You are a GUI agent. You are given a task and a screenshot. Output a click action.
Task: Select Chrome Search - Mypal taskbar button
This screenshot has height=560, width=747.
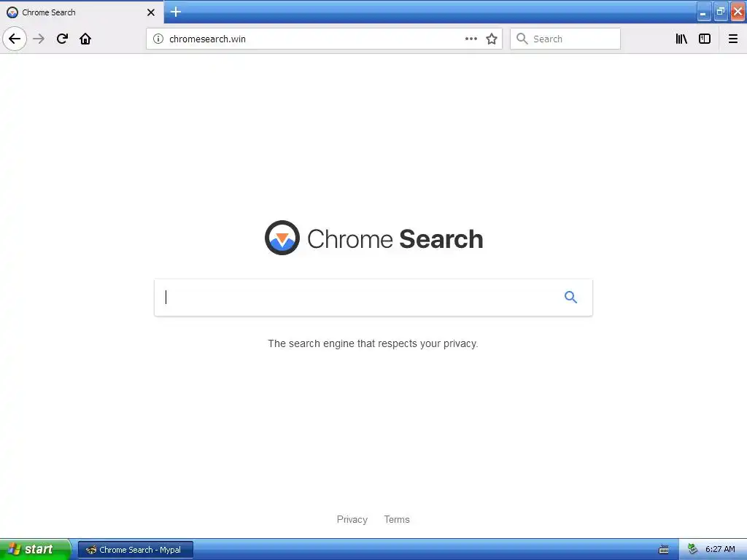(136, 550)
